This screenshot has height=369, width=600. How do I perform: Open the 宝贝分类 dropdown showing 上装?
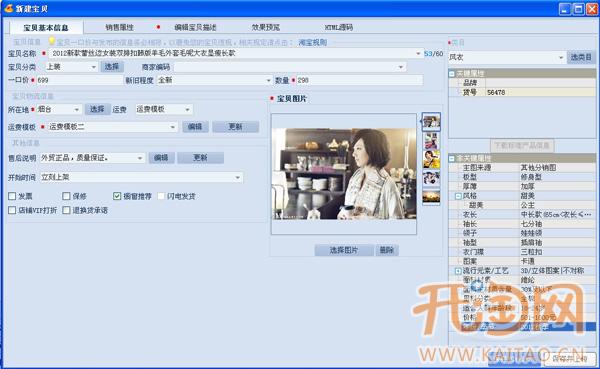[x=71, y=67]
